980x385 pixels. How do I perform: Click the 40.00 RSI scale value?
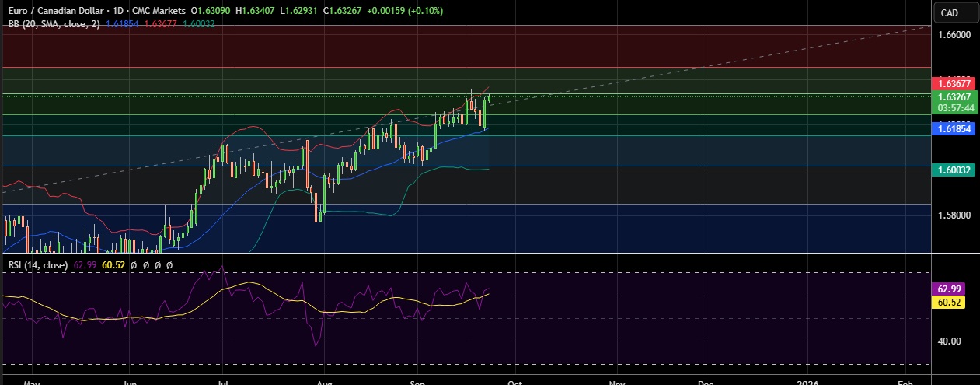click(x=949, y=341)
